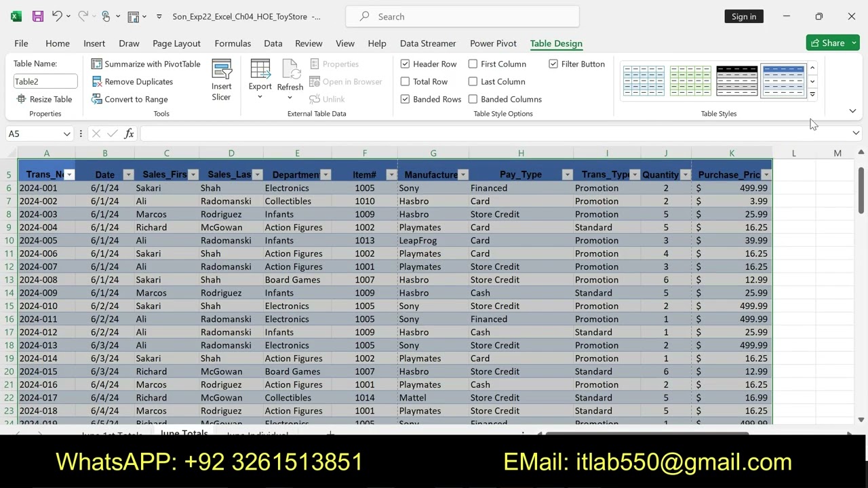Open the Pay_Type filter dropdown

[x=567, y=175]
